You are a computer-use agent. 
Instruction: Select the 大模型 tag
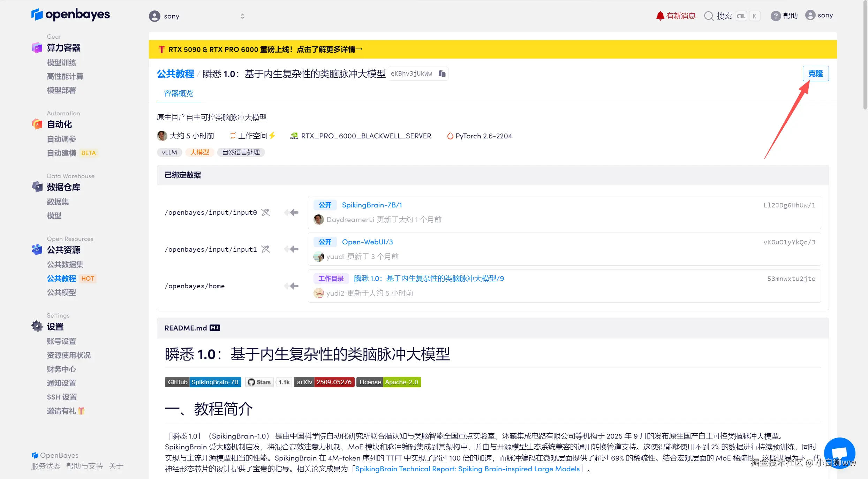(x=199, y=152)
